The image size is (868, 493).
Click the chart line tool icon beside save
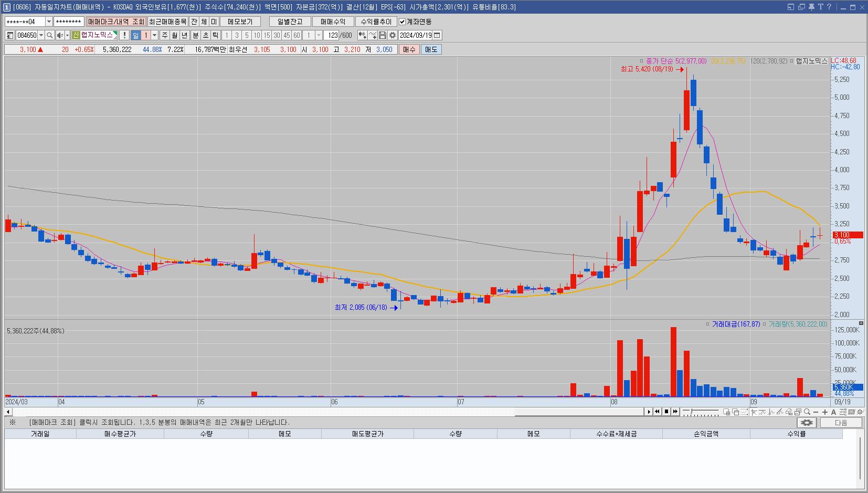(x=373, y=35)
